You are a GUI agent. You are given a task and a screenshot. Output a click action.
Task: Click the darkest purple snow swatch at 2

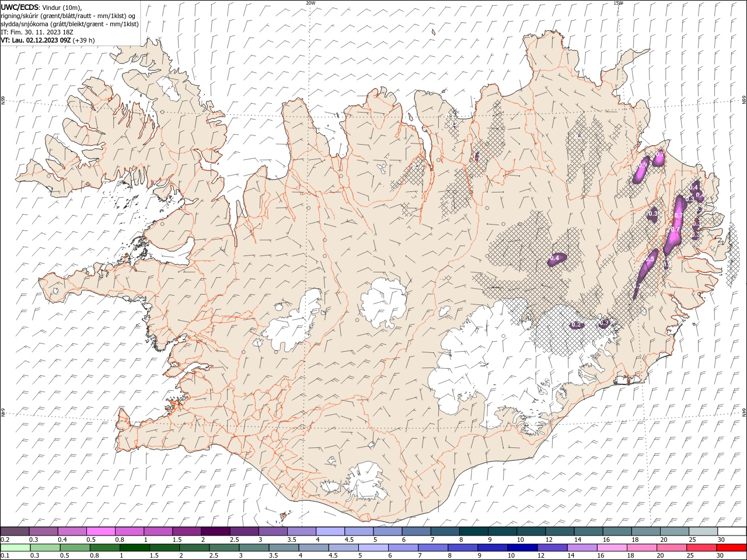(x=215, y=531)
